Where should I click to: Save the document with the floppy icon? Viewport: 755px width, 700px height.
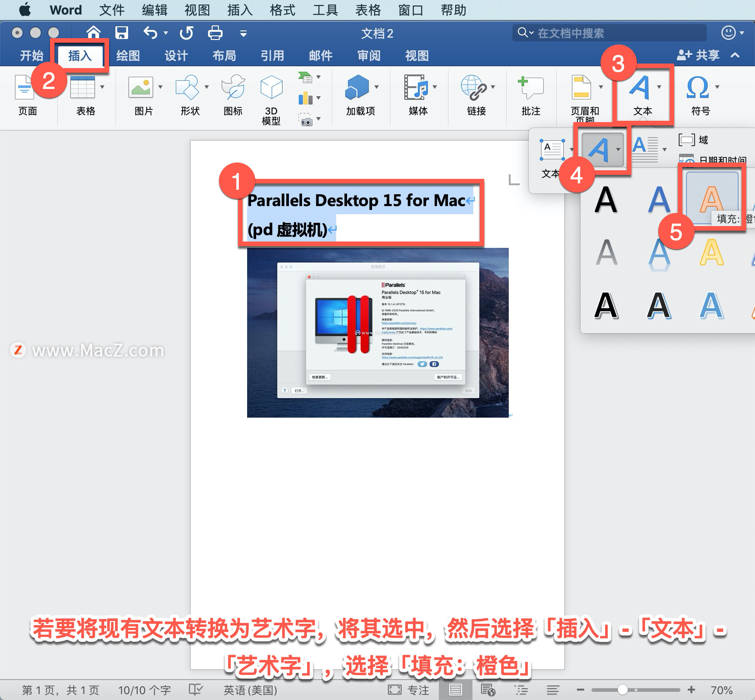click(121, 33)
